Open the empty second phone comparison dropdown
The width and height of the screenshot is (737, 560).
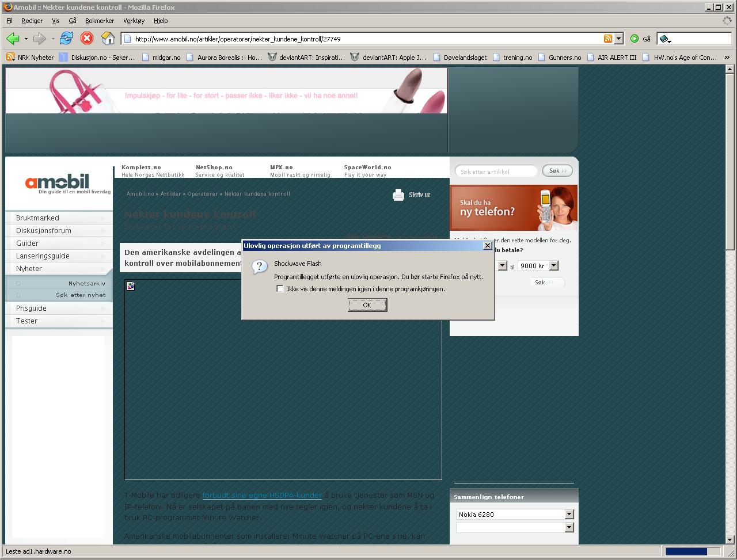click(x=569, y=527)
